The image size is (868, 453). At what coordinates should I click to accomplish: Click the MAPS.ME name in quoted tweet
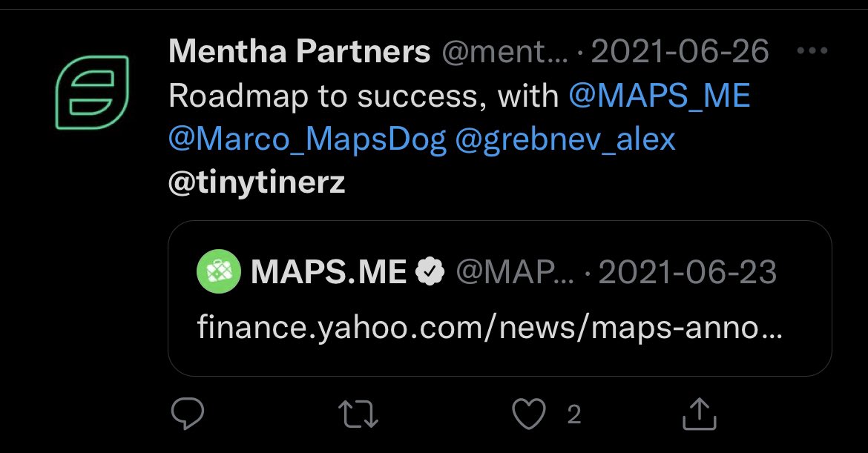[x=328, y=273]
